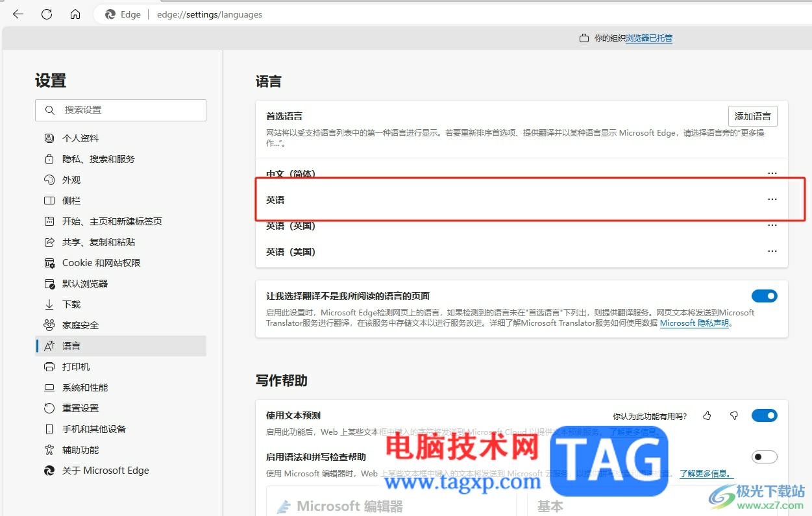The height and width of the screenshot is (516, 812).
Task: Reload the page with the refresh icon
Action: tap(47, 14)
